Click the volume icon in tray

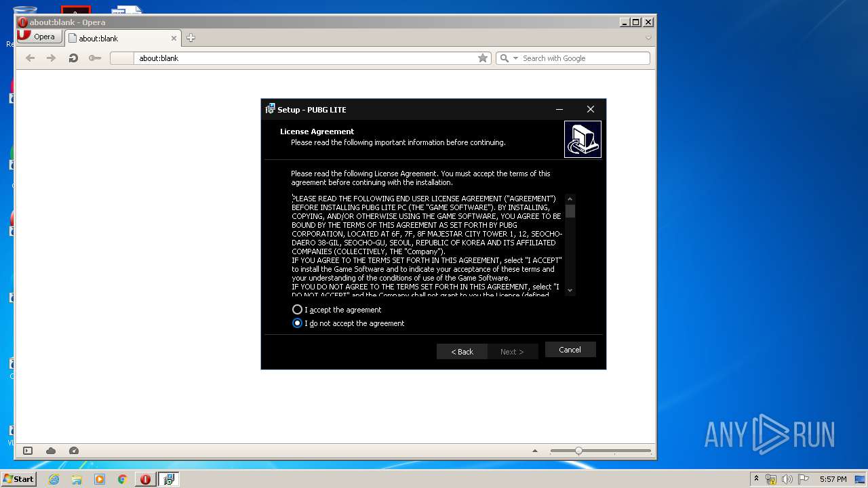point(787,479)
